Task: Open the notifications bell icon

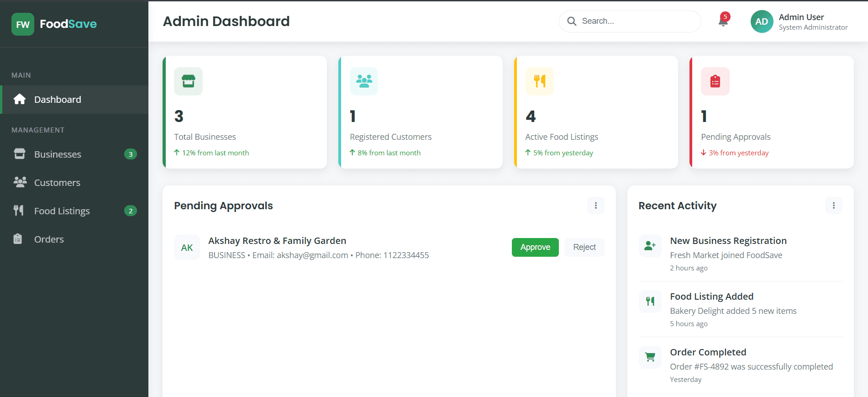Action: 723,21
